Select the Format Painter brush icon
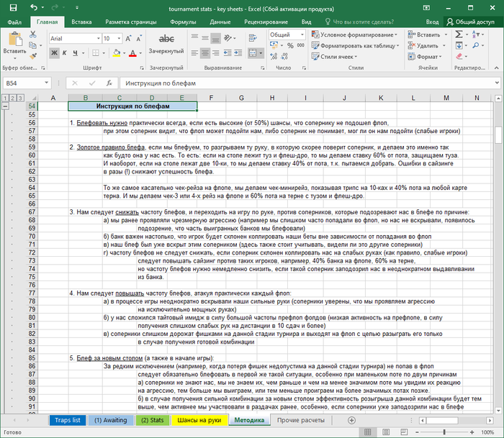This screenshot has height=438, width=504. coord(33,56)
